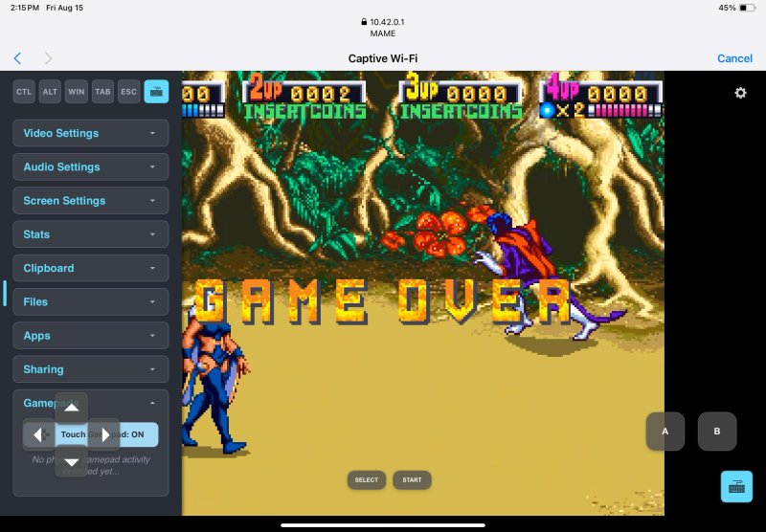
Task: Tap the D-pad up arrow
Action: (x=72, y=408)
